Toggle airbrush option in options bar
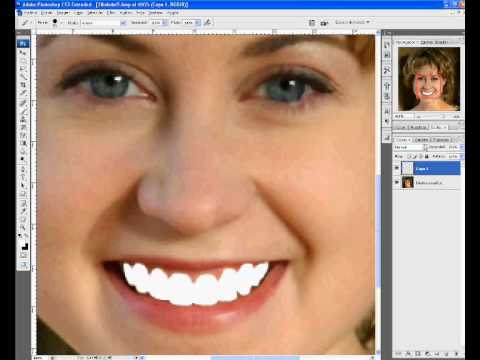480x360 pixels. point(207,22)
